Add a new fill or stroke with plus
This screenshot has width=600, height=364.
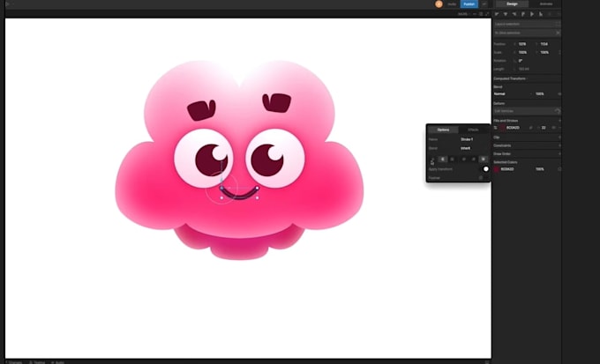(x=559, y=121)
